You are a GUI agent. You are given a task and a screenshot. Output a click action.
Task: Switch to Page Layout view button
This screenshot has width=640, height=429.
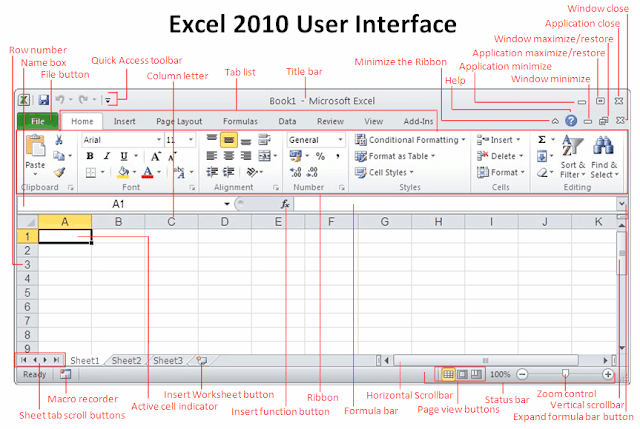click(x=462, y=374)
